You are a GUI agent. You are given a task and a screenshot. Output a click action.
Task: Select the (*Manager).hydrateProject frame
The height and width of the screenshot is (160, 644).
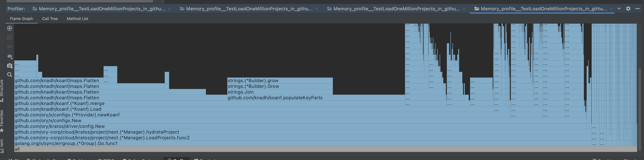pos(303,132)
